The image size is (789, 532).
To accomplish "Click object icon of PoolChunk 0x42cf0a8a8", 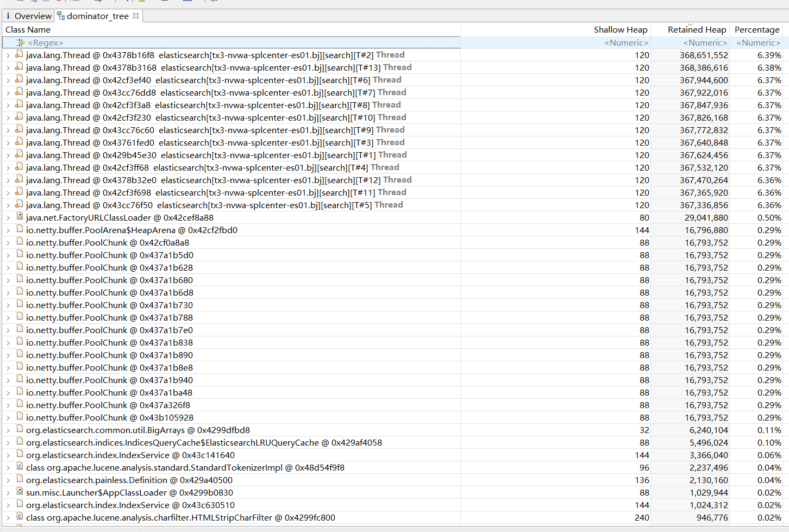I will coord(20,242).
